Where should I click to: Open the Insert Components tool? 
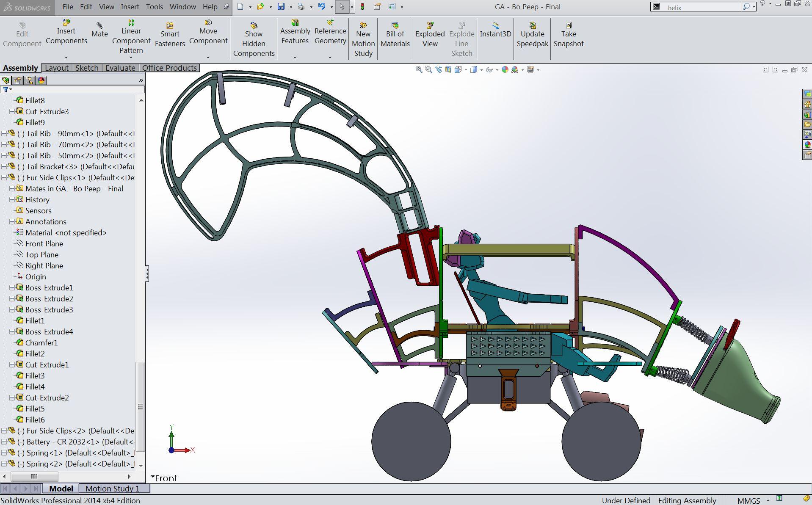(x=66, y=32)
